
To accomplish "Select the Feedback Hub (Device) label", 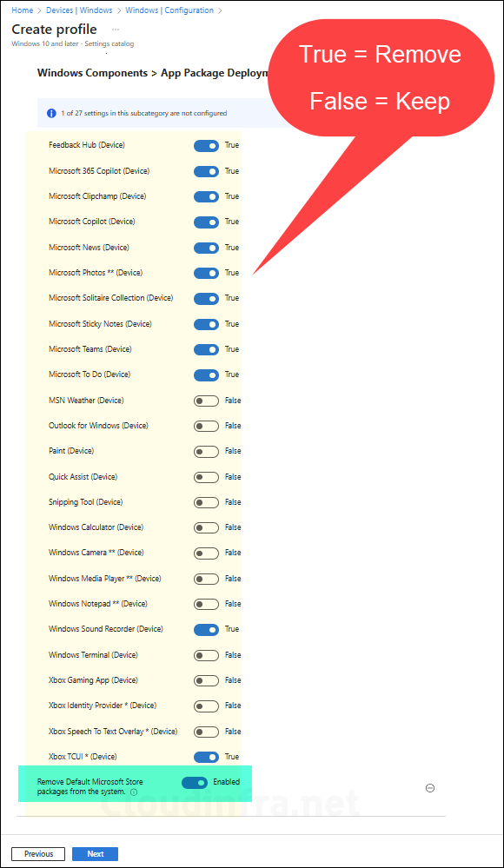I will click(87, 145).
